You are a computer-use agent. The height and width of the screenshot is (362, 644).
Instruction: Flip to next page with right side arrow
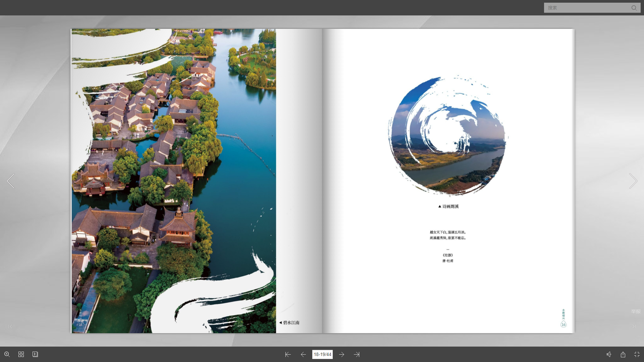[x=633, y=181]
